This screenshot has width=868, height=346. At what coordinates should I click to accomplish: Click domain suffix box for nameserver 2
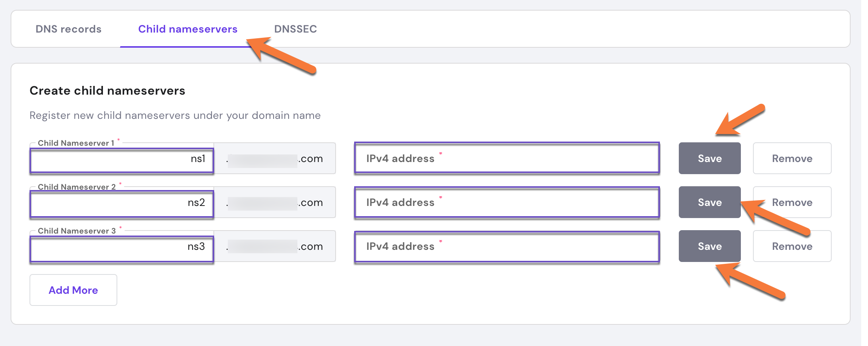pyautogui.click(x=275, y=203)
